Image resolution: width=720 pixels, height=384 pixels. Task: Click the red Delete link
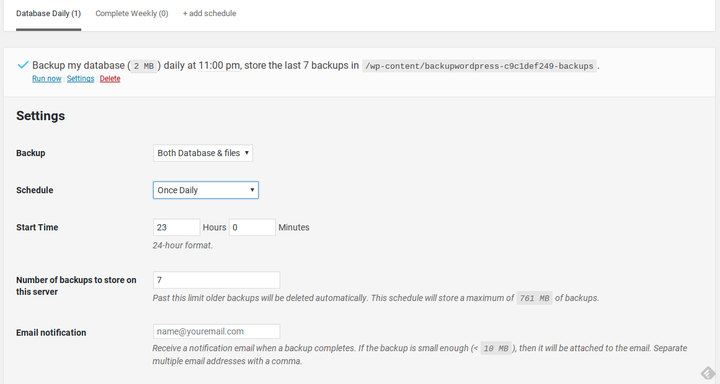click(x=110, y=79)
